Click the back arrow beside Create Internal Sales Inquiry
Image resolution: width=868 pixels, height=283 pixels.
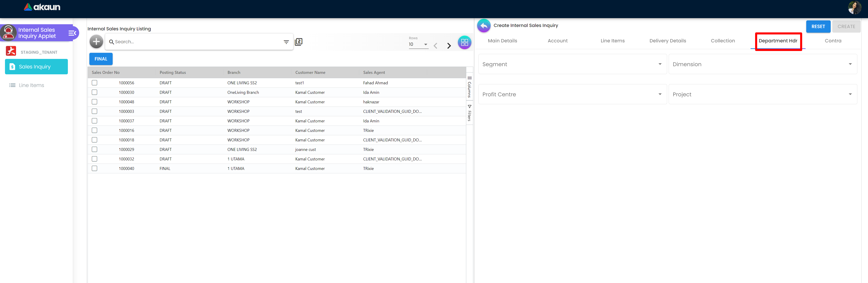tap(484, 26)
